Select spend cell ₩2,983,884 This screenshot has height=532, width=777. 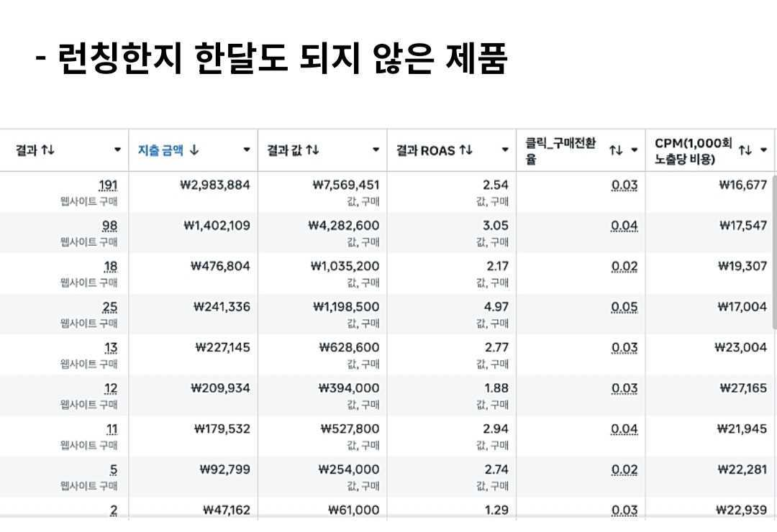coord(215,185)
